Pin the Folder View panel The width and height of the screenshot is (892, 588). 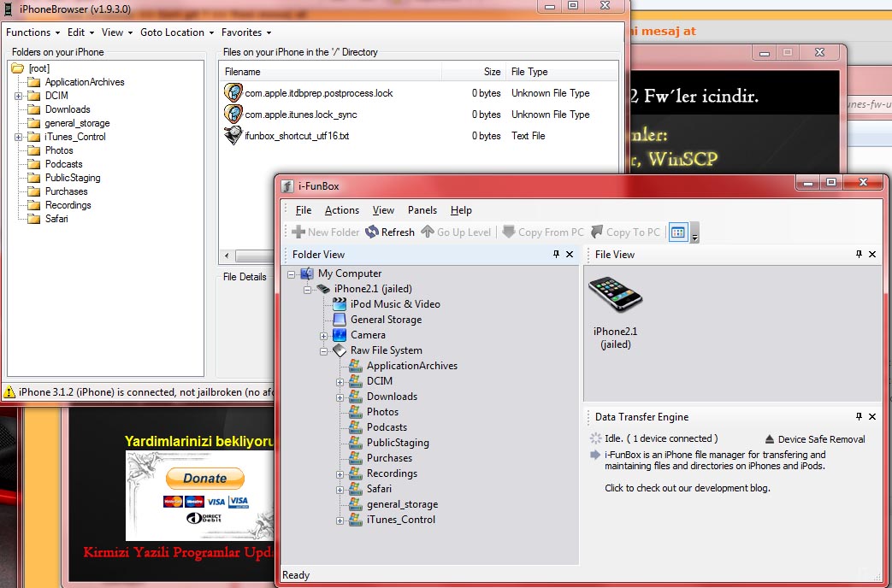[556, 254]
